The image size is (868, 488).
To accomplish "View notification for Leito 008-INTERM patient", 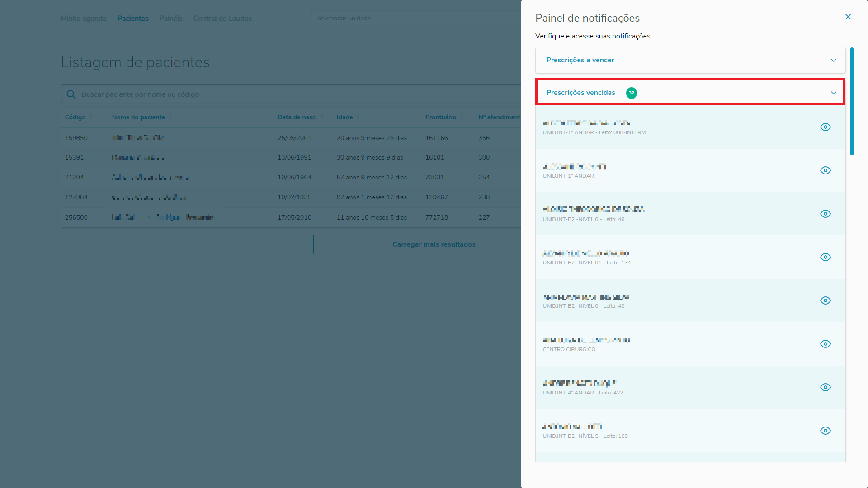I will 825,127.
